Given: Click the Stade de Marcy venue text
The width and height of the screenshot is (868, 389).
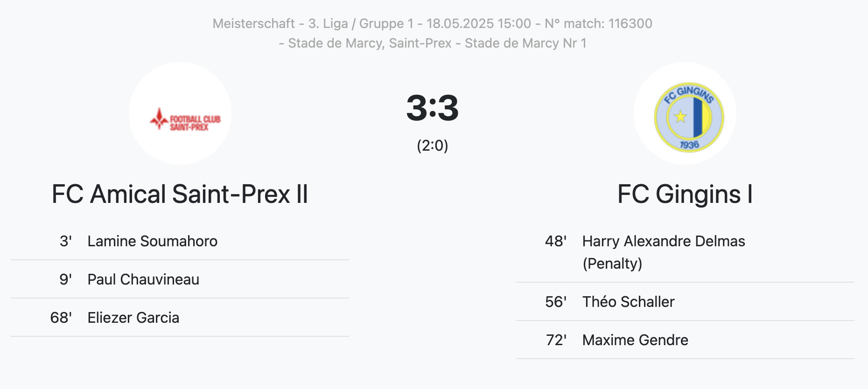Looking at the screenshot, I should pyautogui.click(x=433, y=43).
